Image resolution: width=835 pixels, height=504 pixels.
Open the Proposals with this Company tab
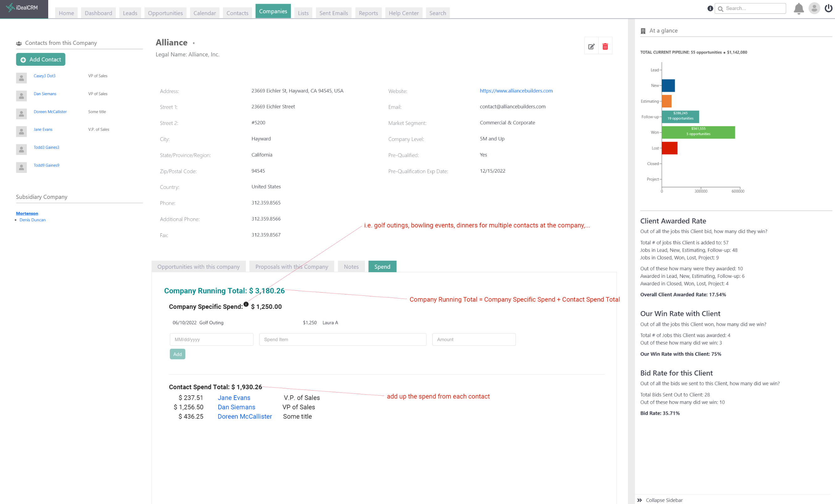click(291, 267)
